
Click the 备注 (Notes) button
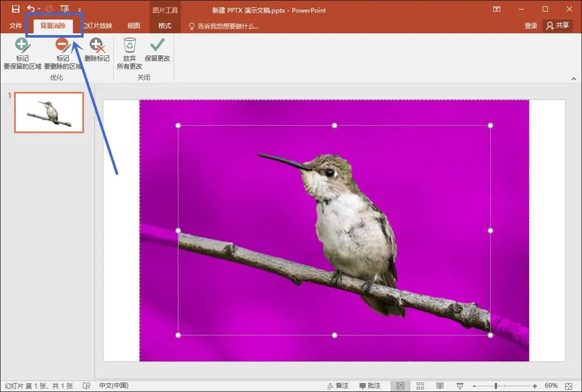pos(338,386)
